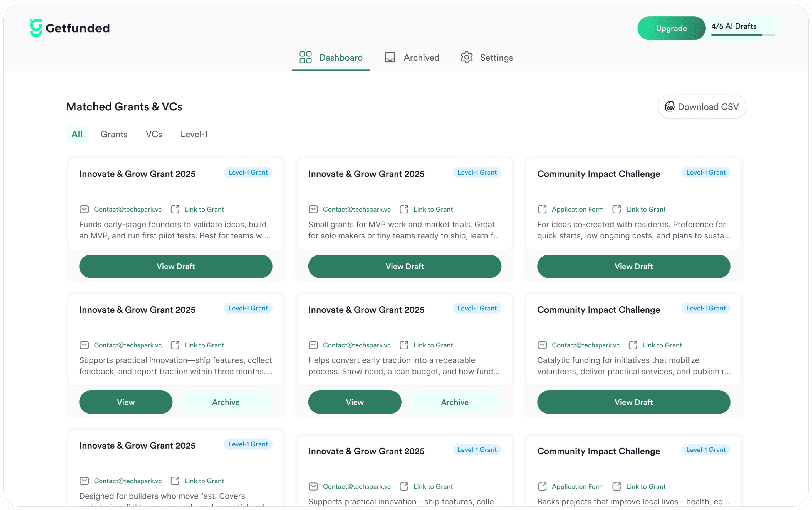The image size is (812, 510).
Task: Click the Archived inbox icon
Action: (x=390, y=57)
